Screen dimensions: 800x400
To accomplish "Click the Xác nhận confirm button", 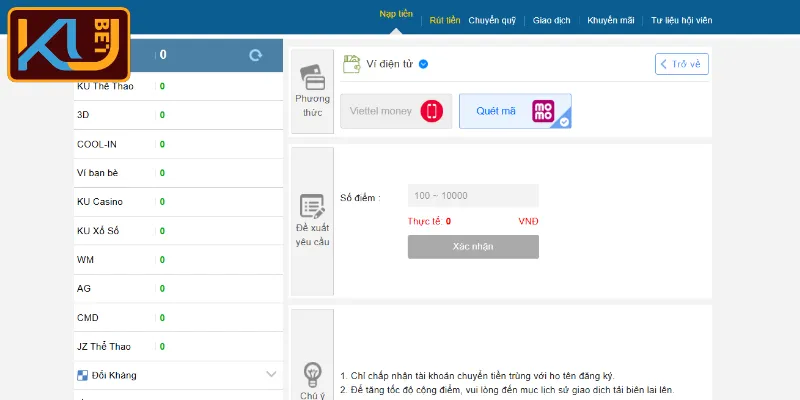I will pos(473,246).
